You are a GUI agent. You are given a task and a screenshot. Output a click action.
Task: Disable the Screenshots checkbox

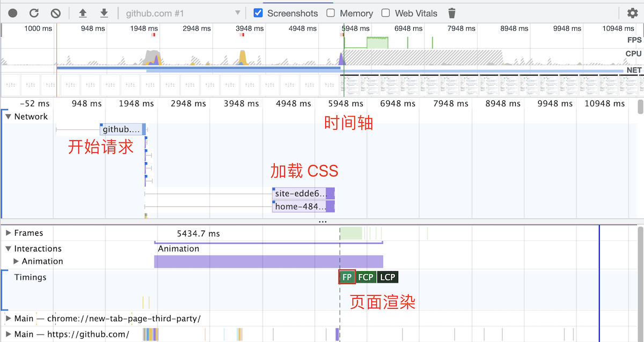coord(258,13)
